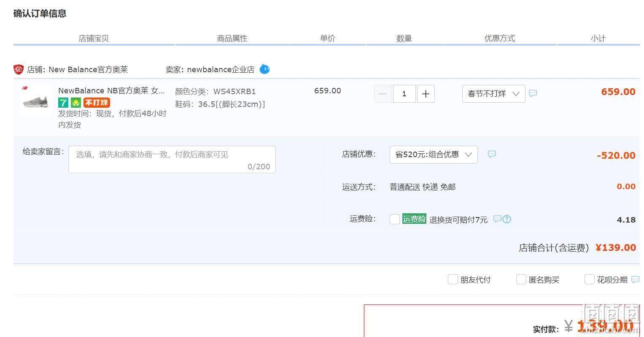Increase quantity with plus button

(x=426, y=94)
